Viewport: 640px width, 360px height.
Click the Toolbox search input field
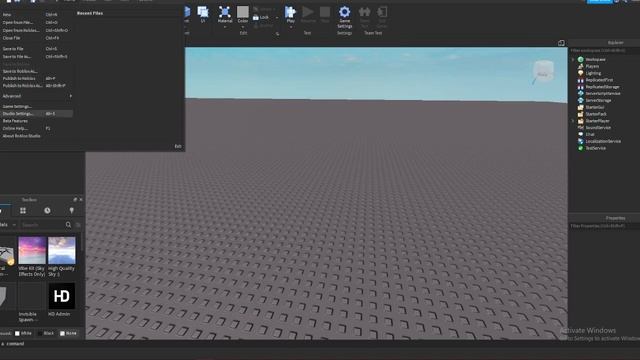click(42, 225)
